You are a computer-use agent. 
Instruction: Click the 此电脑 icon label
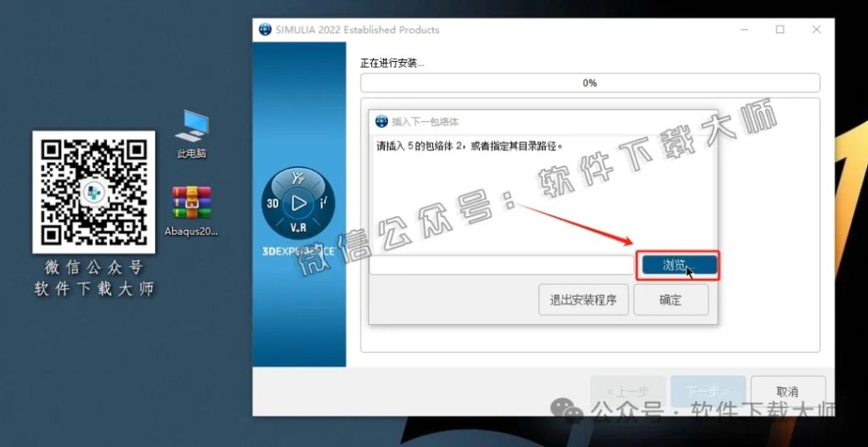(x=192, y=154)
